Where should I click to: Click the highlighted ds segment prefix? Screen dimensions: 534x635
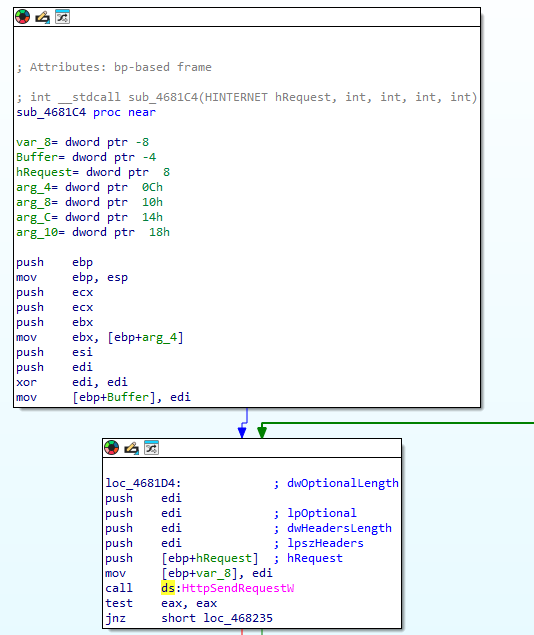[x=168, y=588]
